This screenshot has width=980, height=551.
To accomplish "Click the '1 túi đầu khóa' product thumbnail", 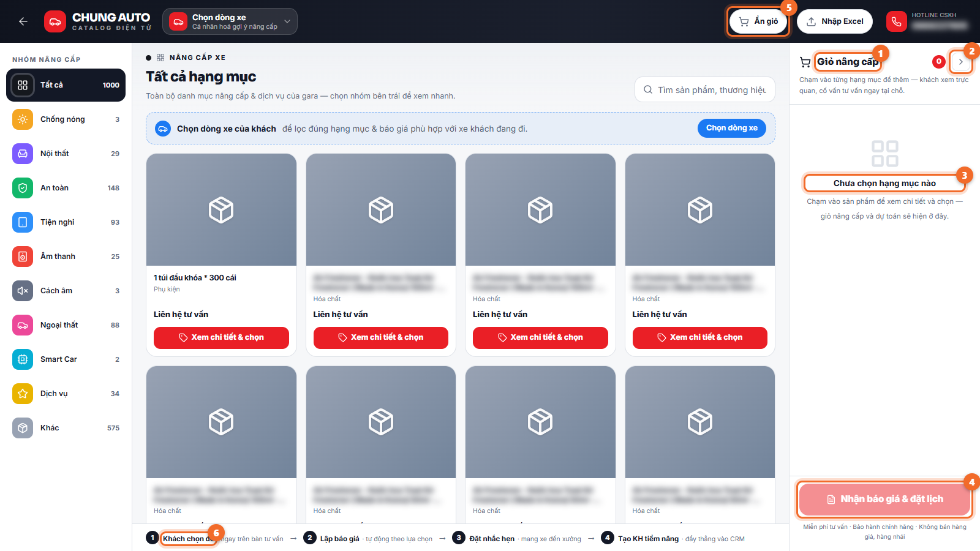I will [x=221, y=210].
